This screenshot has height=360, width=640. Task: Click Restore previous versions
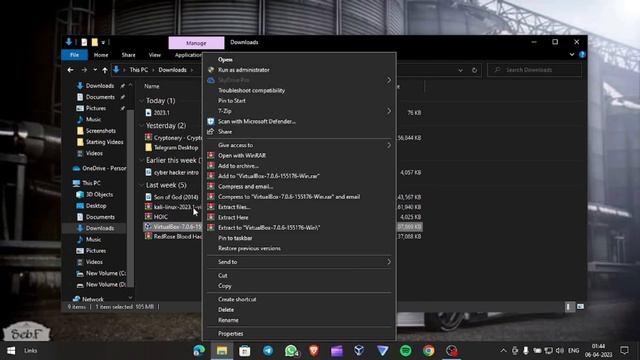click(249, 249)
